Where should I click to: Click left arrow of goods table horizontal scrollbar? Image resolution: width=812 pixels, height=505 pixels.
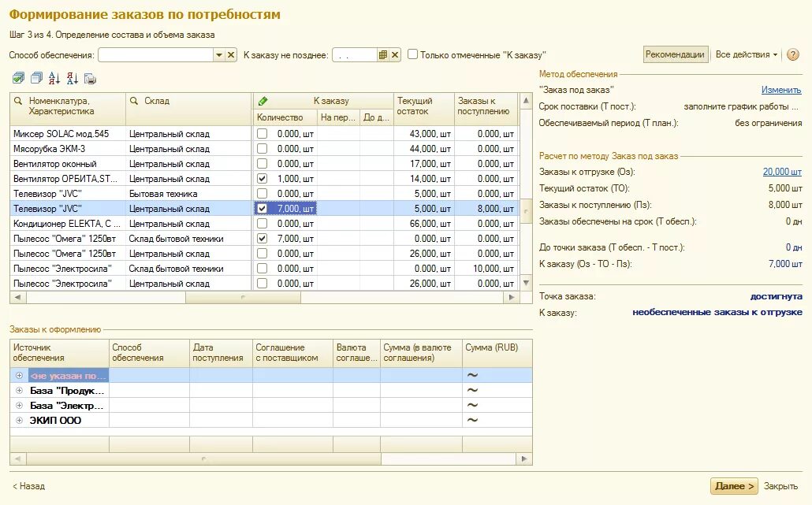tap(17, 297)
